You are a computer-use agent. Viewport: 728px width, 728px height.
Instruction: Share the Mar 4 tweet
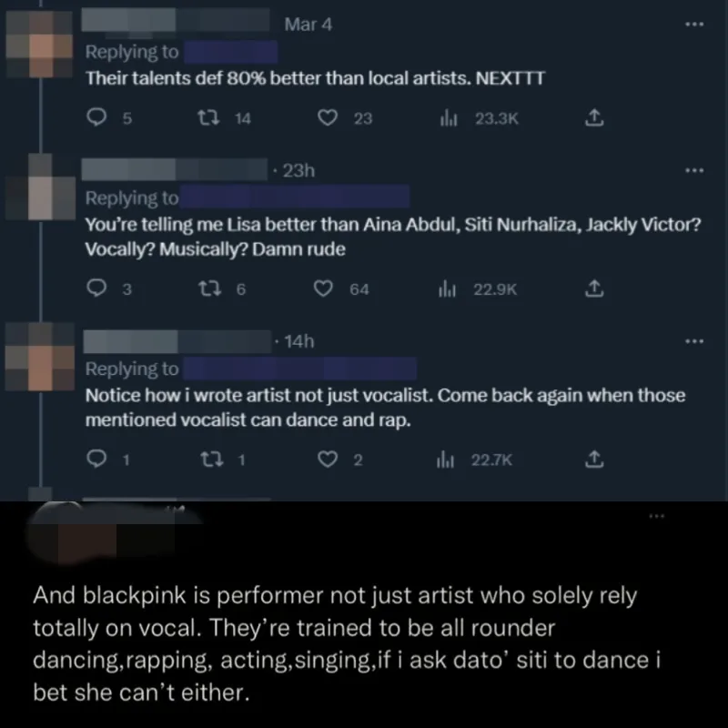point(592,117)
